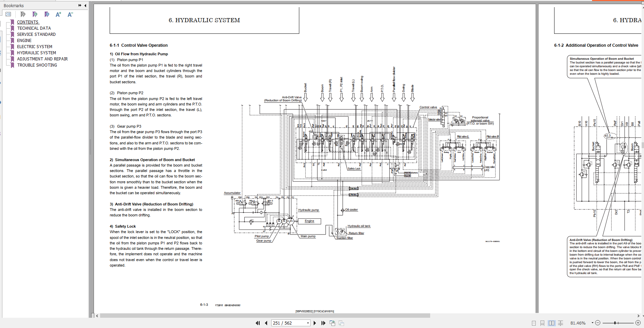Switch to continuous facing layout

tap(560, 323)
